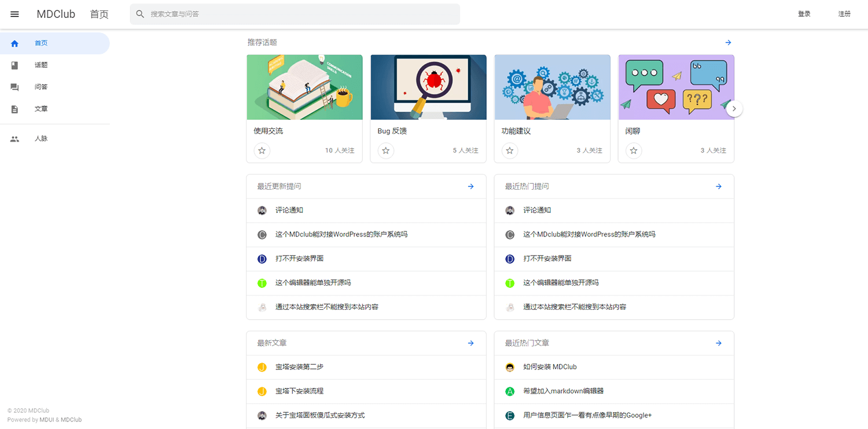868x429 pixels.
Task: Select 话题 in the sidebar
Action: pos(54,65)
